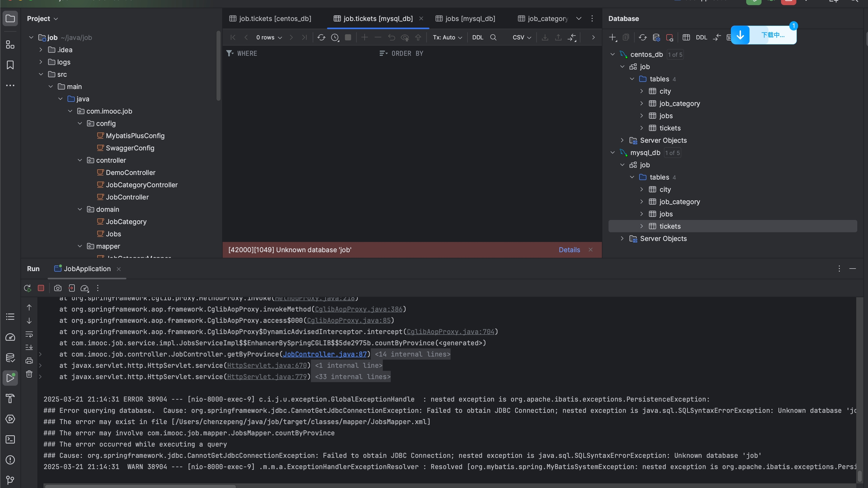The width and height of the screenshot is (868, 488).
Task: Open the Tx: Auto transaction dropdown
Action: (x=448, y=37)
